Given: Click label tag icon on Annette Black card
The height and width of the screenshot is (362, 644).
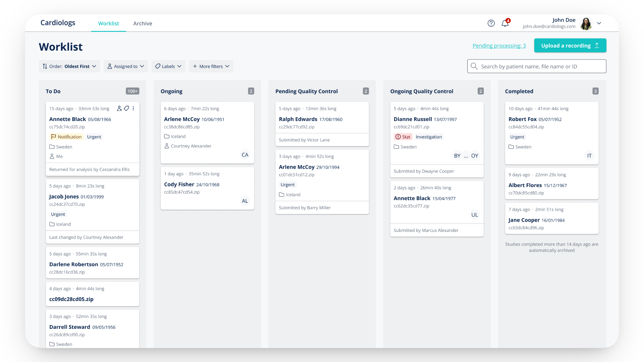Looking at the screenshot, I should (x=126, y=108).
